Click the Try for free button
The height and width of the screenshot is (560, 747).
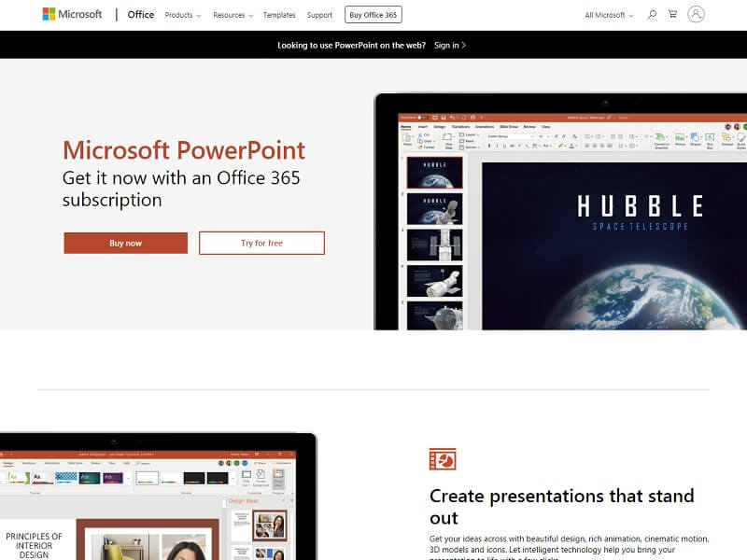coord(262,243)
